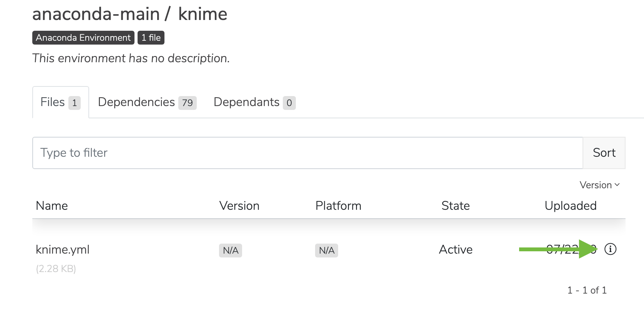Click the knime title link

point(203,14)
